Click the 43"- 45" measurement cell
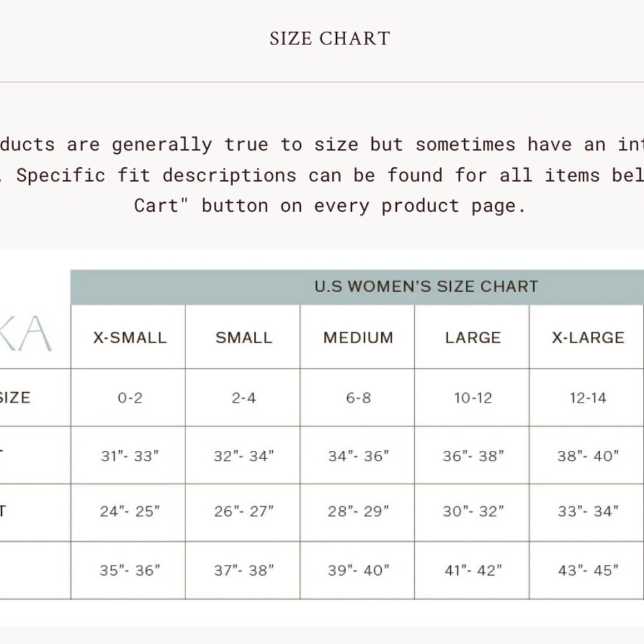The image size is (644, 644). (588, 570)
